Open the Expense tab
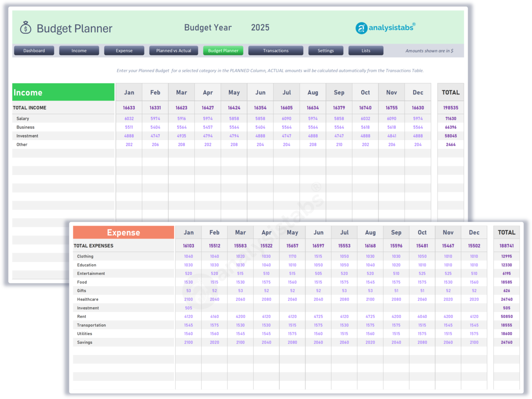Viewport: 532px width, 399px height. pyautogui.click(x=124, y=50)
